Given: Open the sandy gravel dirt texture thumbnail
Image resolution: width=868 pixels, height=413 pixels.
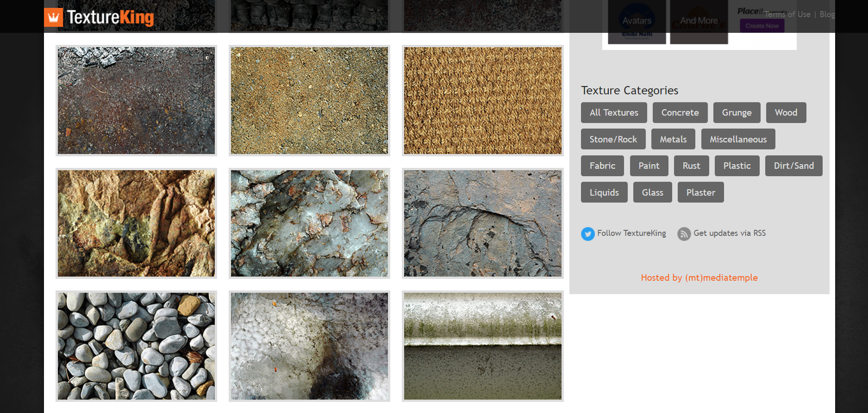Looking at the screenshot, I should (309, 100).
